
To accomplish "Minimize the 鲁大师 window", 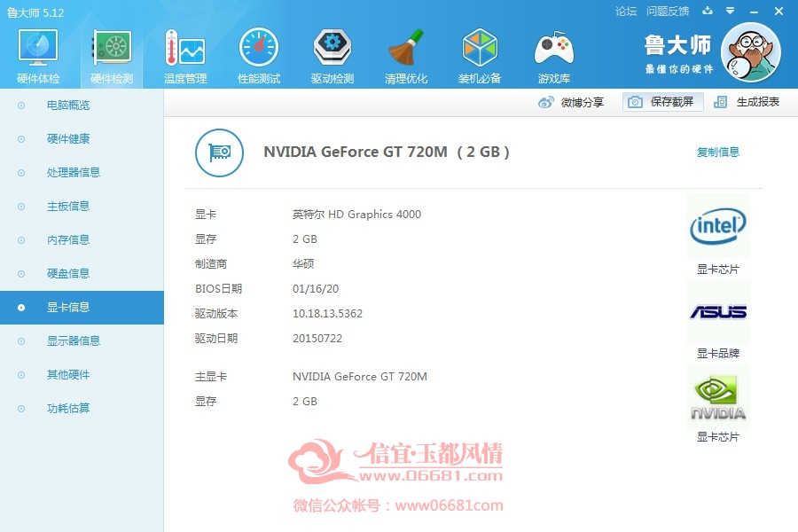I will 755,12.
